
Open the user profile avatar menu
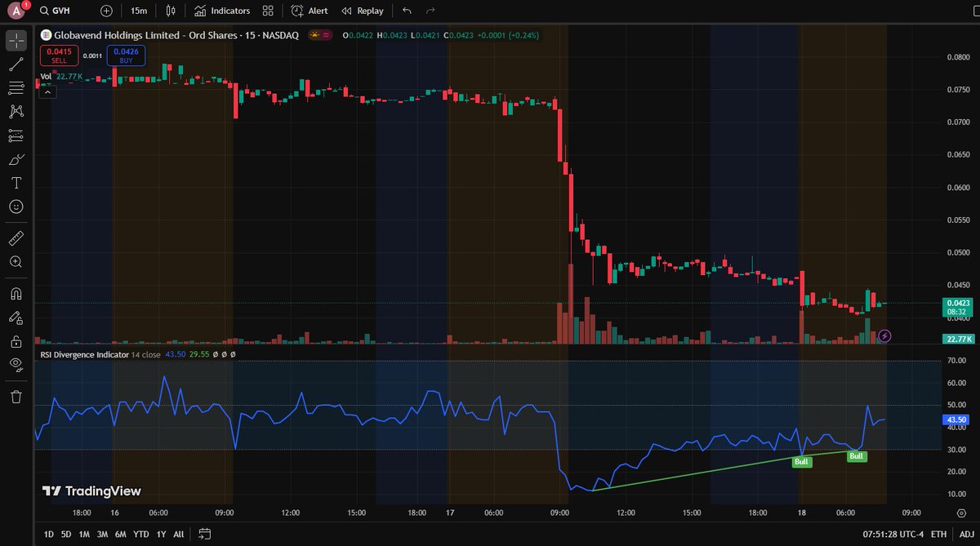tap(16, 11)
